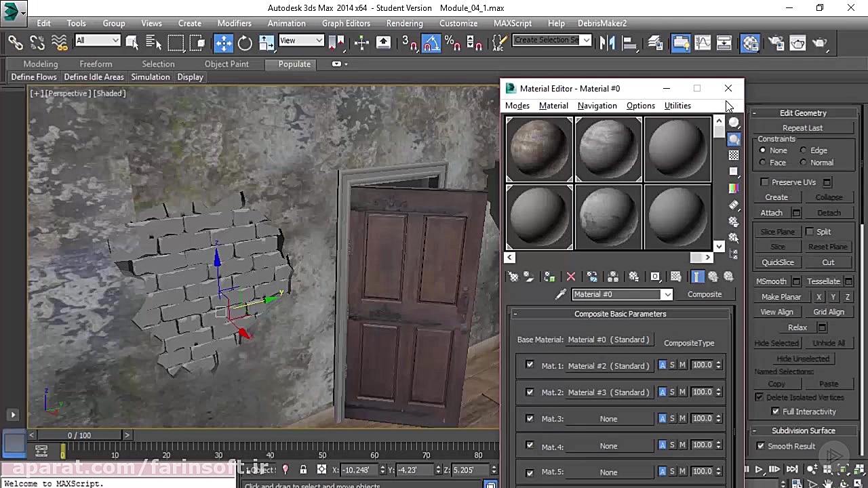Image resolution: width=868 pixels, height=488 pixels.
Task: Increment the Mat.1 amount spinner
Action: coord(719,363)
